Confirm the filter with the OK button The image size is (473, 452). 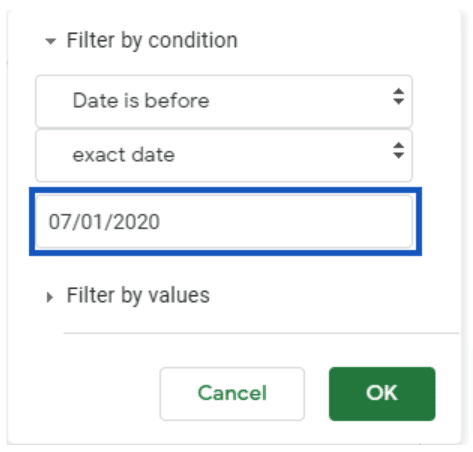coord(382,394)
